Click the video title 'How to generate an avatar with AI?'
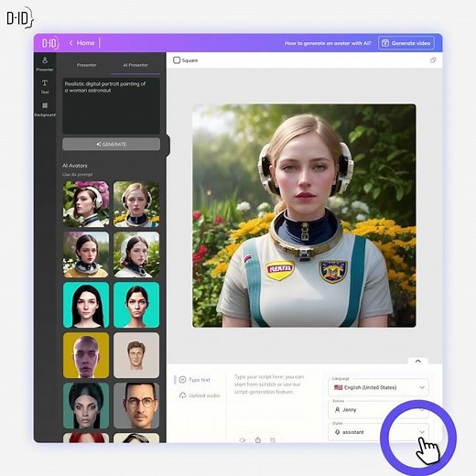This screenshot has height=476, width=476. (x=328, y=43)
